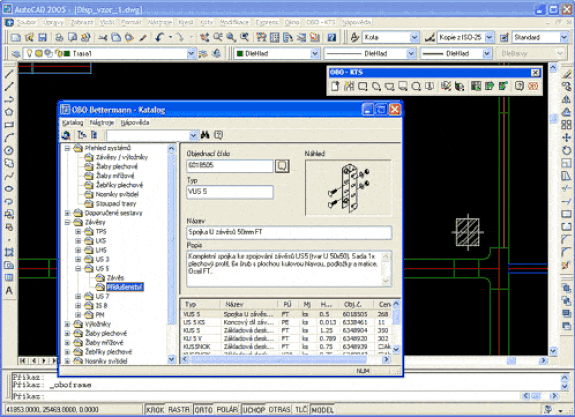The width and height of the screenshot is (575, 417).
Task: Open the Kopie z ISO-25 dimension style dropdown
Action: (489, 37)
